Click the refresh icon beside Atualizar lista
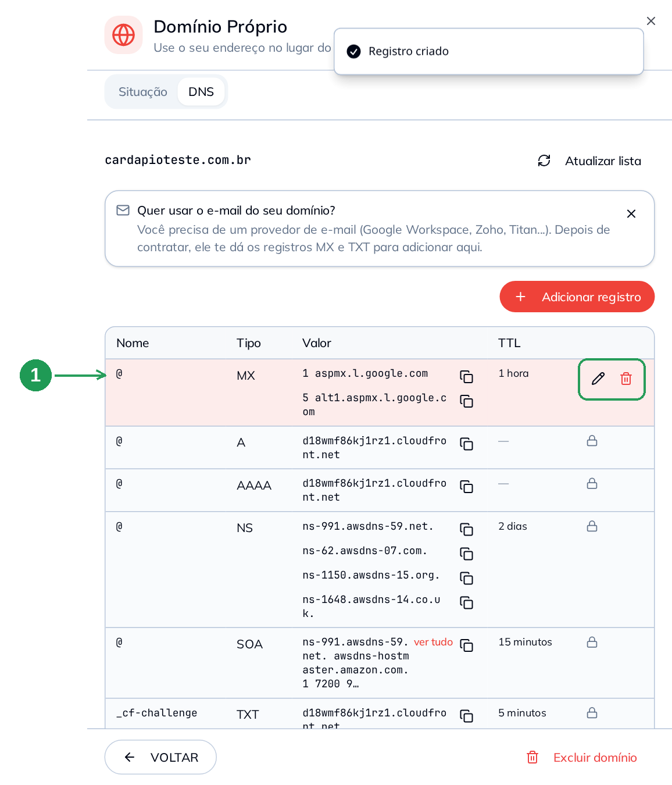Screen dimensions: 672x785 pos(544,160)
